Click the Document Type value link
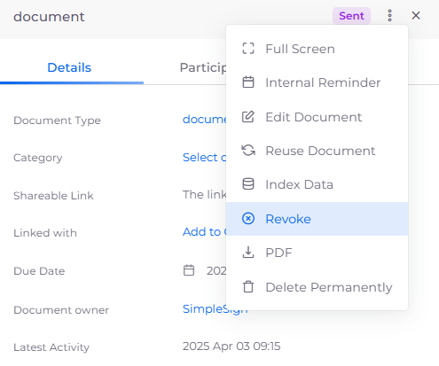 coord(204,119)
